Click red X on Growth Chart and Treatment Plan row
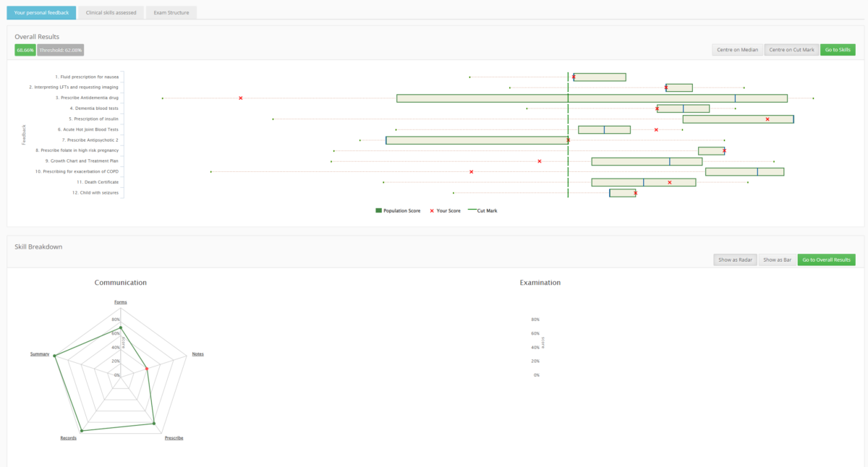This screenshot has height=467, width=868. (540, 161)
